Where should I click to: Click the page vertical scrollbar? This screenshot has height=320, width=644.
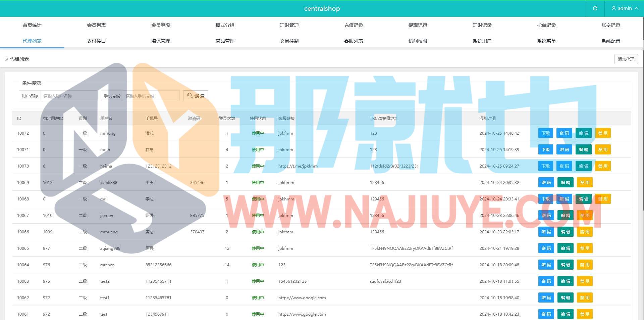coord(642,134)
